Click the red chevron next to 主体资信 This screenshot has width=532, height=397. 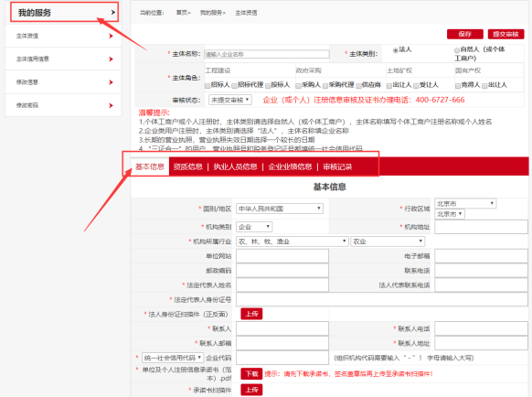pyautogui.click(x=111, y=36)
